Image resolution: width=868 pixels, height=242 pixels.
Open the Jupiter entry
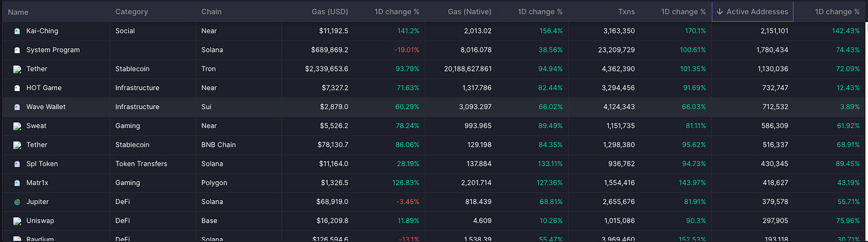tap(37, 202)
